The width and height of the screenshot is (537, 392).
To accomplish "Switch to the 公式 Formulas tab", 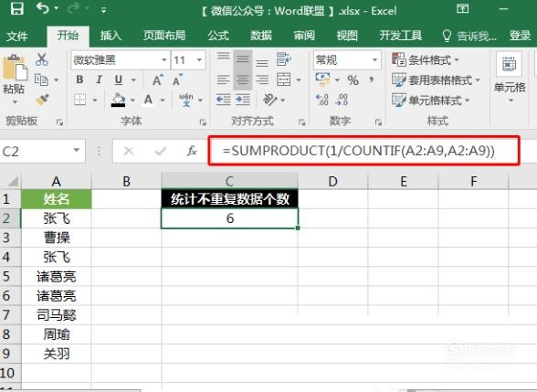I will (x=218, y=36).
